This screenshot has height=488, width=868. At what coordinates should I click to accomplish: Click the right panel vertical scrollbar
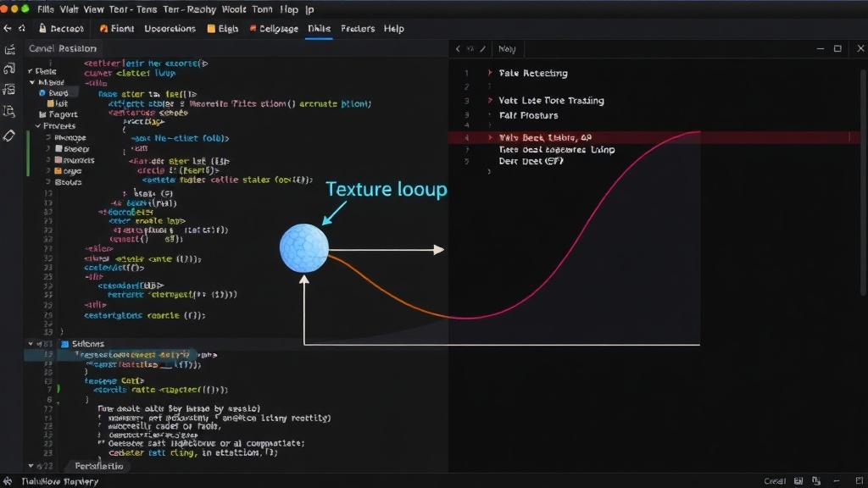click(864, 183)
